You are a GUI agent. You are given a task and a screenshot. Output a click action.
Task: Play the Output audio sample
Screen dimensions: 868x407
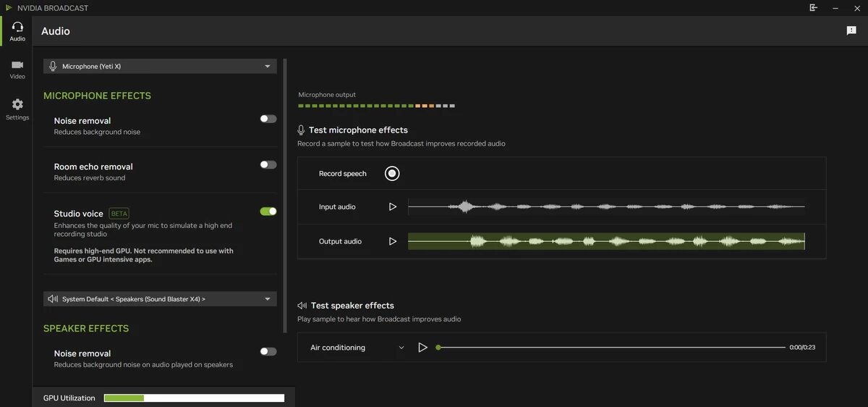pyautogui.click(x=393, y=241)
